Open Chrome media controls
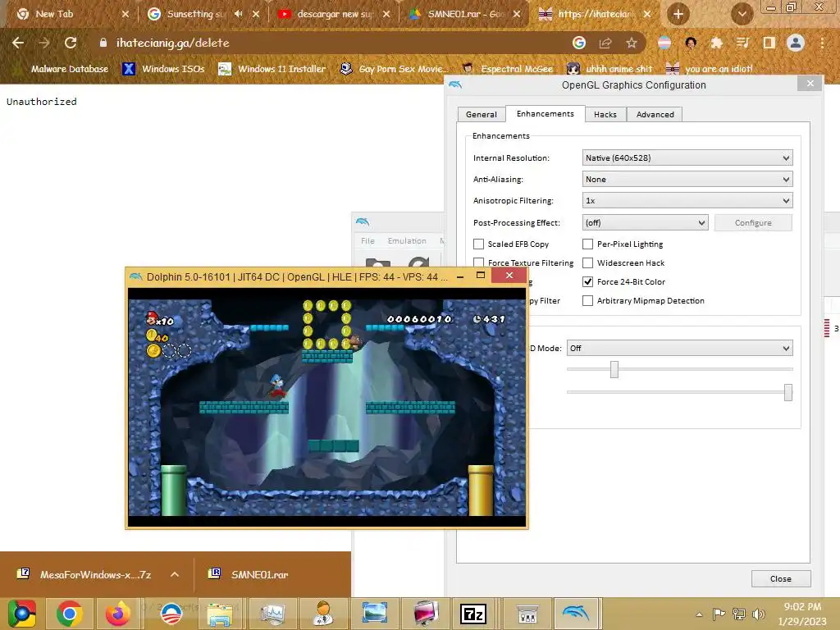Screen dimensions: 840x630 (742, 43)
